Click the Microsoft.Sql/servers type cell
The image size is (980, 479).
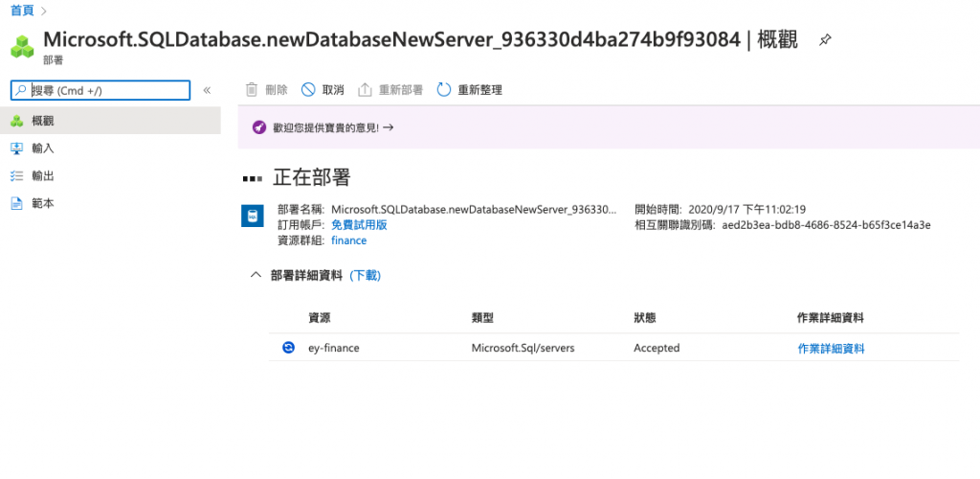[523, 349]
